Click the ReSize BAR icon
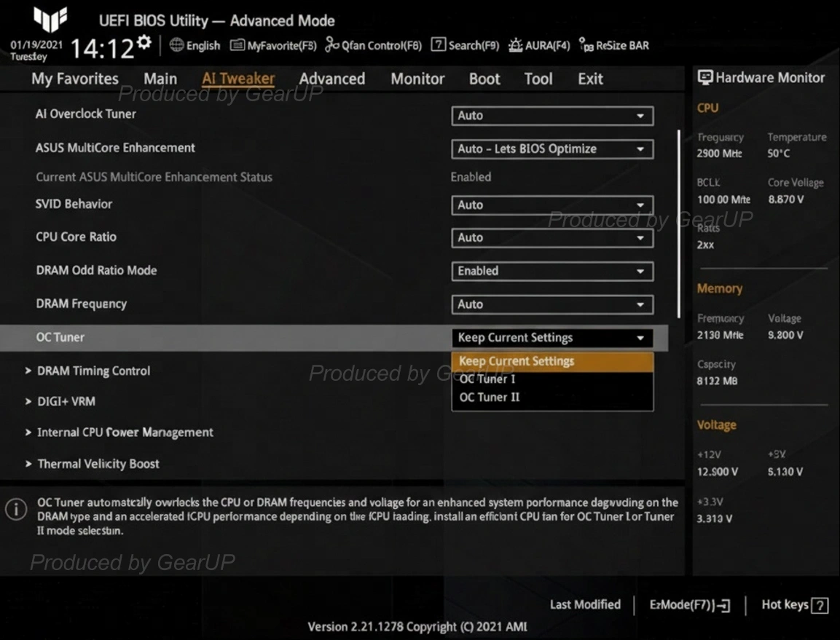This screenshot has width=840, height=640. tap(586, 45)
